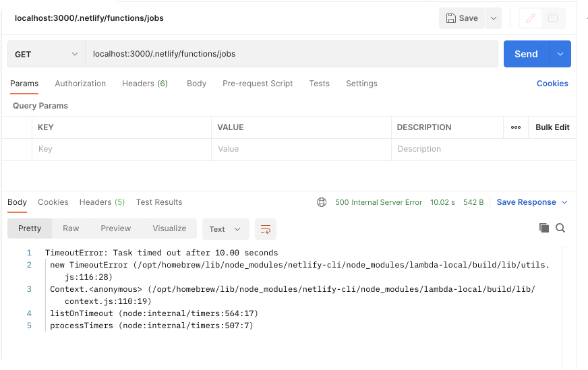The width and height of the screenshot is (588, 370).
Task: Click the 10.02 s response time
Action: (442, 202)
